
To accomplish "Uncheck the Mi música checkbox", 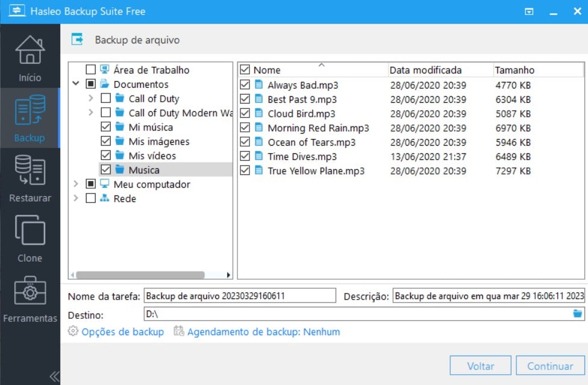I will click(106, 126).
